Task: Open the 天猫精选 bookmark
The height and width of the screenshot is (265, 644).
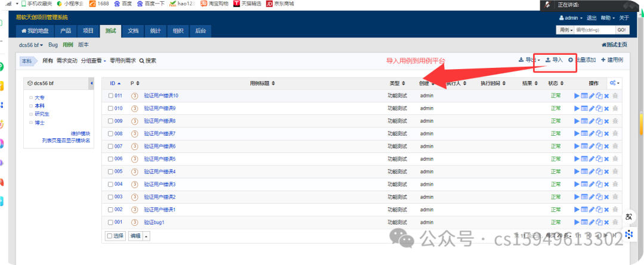Action: tap(247, 4)
